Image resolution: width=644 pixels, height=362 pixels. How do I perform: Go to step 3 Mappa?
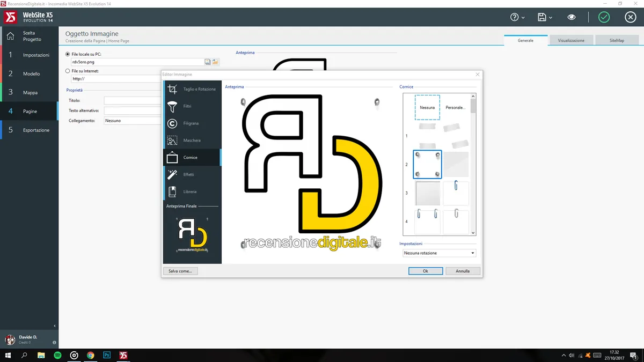click(29, 92)
